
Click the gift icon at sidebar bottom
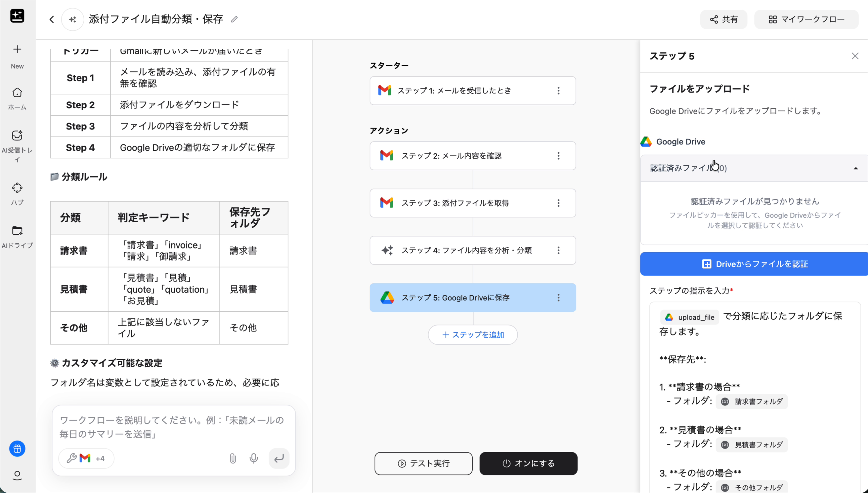tap(17, 449)
